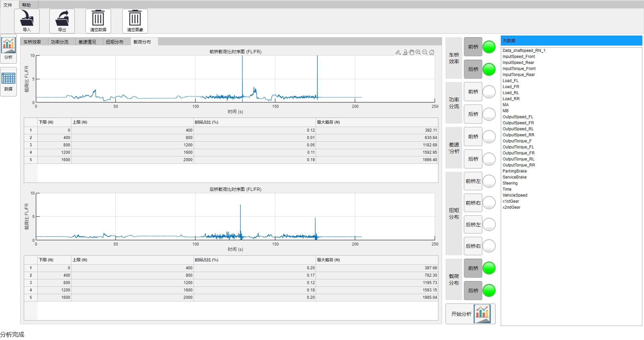The width and height of the screenshot is (644, 340).
Task: Select zoom-out magnifier on front axle chart
Action: tap(425, 52)
